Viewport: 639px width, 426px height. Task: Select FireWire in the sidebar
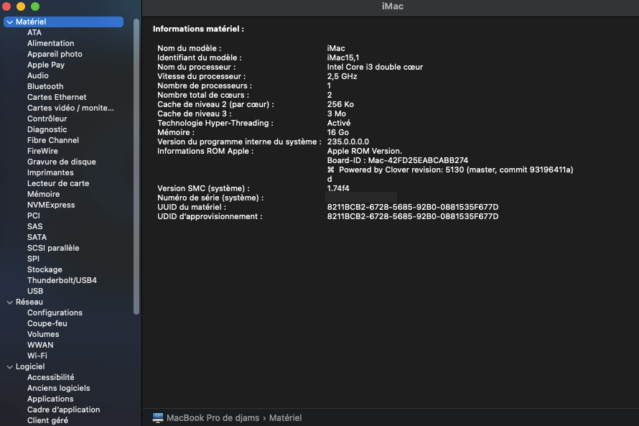(42, 151)
